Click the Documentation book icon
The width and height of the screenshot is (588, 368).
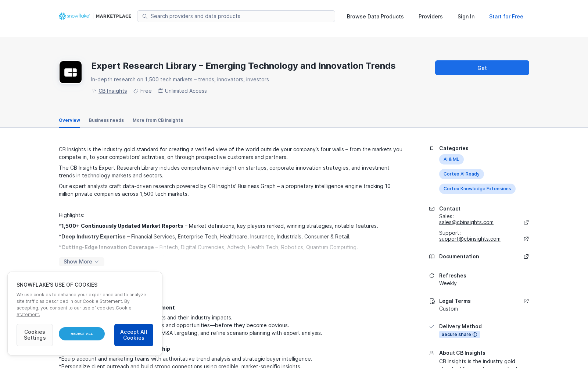point(432,256)
